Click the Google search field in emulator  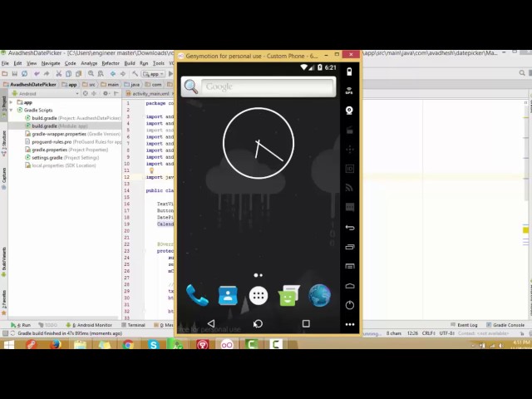click(267, 86)
